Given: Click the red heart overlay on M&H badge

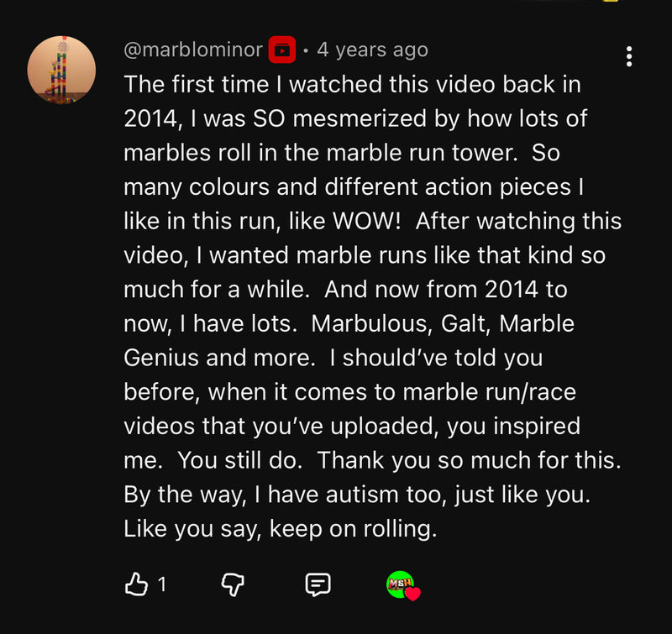Looking at the screenshot, I should [412, 594].
